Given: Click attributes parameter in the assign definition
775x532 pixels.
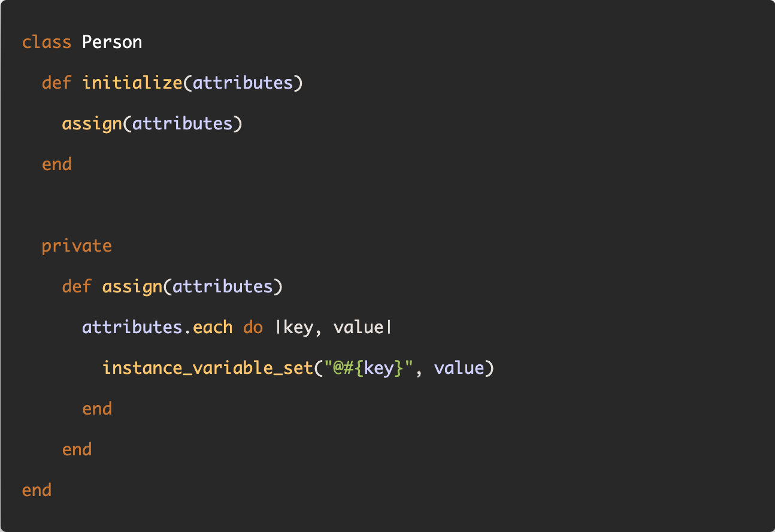Looking at the screenshot, I should (222, 286).
